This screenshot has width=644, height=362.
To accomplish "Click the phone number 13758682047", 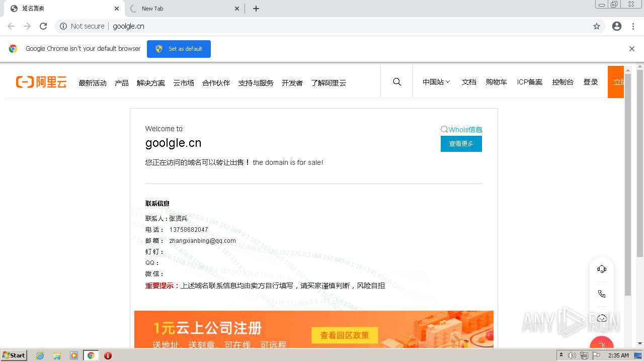I will coord(189,230).
